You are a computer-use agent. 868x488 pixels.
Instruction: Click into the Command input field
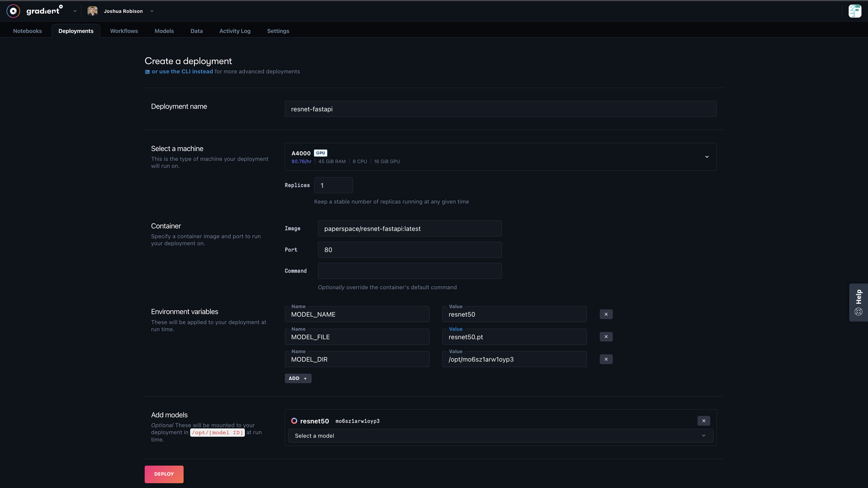pos(409,271)
